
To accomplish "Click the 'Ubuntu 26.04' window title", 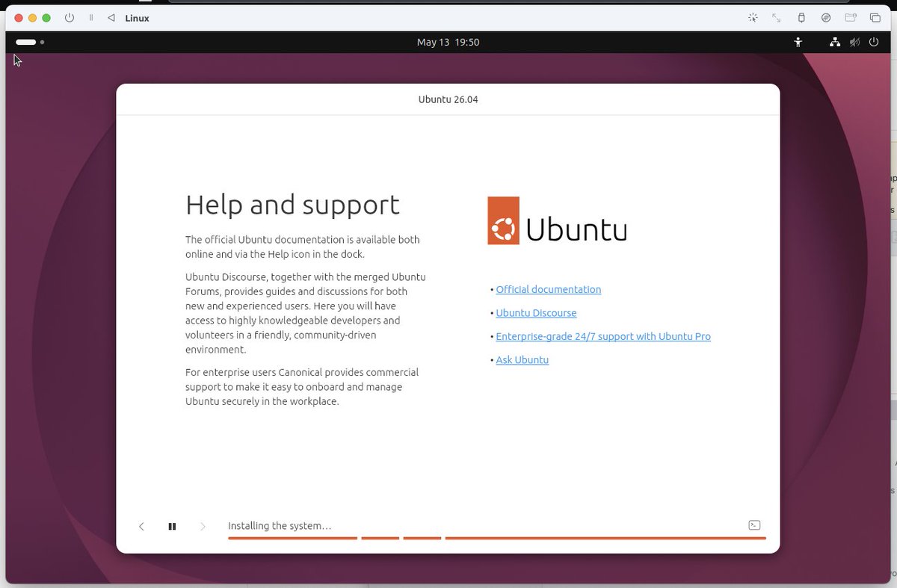I will (448, 99).
